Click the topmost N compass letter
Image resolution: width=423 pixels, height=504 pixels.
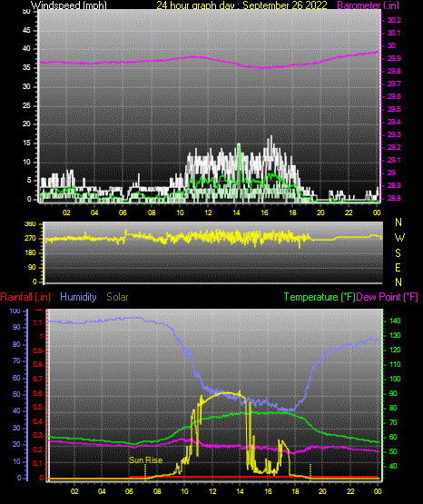click(x=398, y=222)
